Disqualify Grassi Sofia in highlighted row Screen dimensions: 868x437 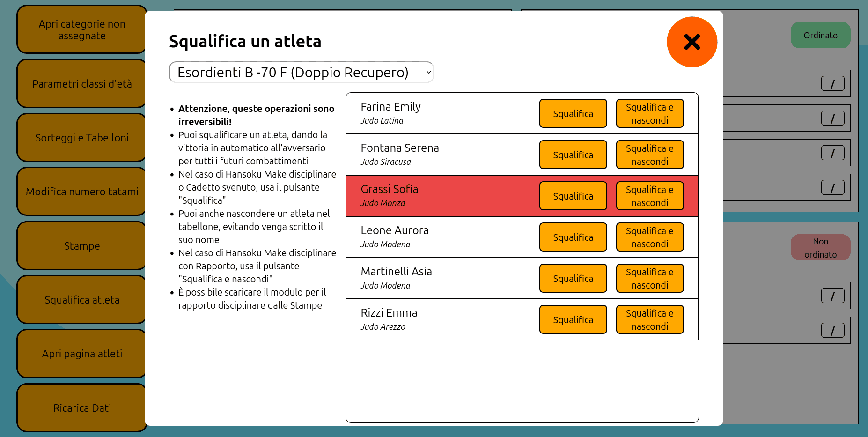573,196
